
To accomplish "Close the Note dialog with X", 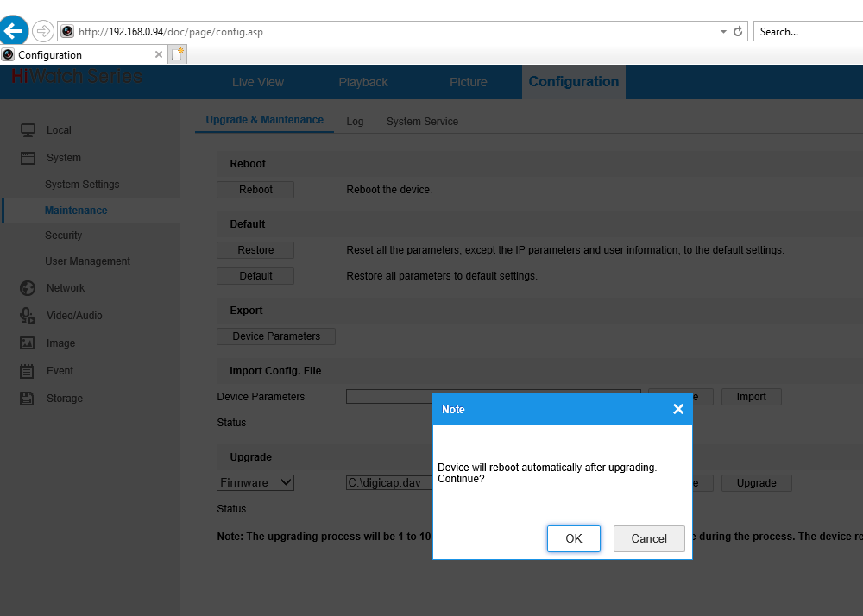I will pos(677,410).
